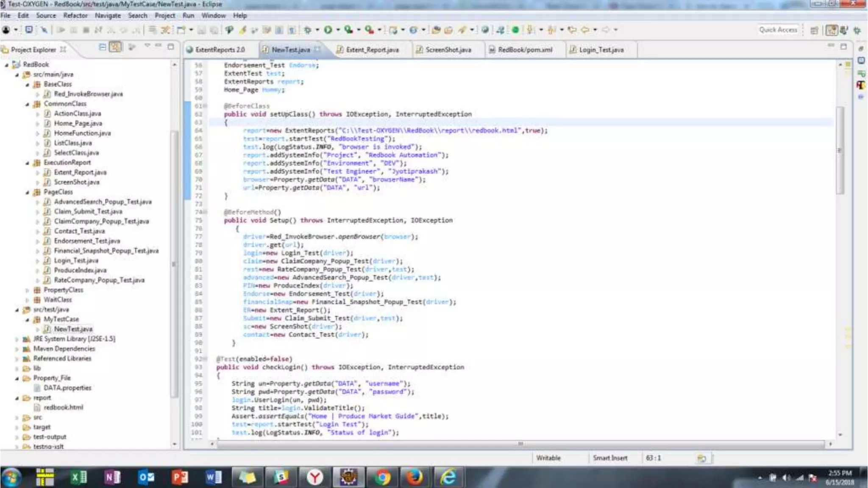Click the editor horizontal scrollbar
This screenshot has height=488, width=868.
tap(520, 444)
